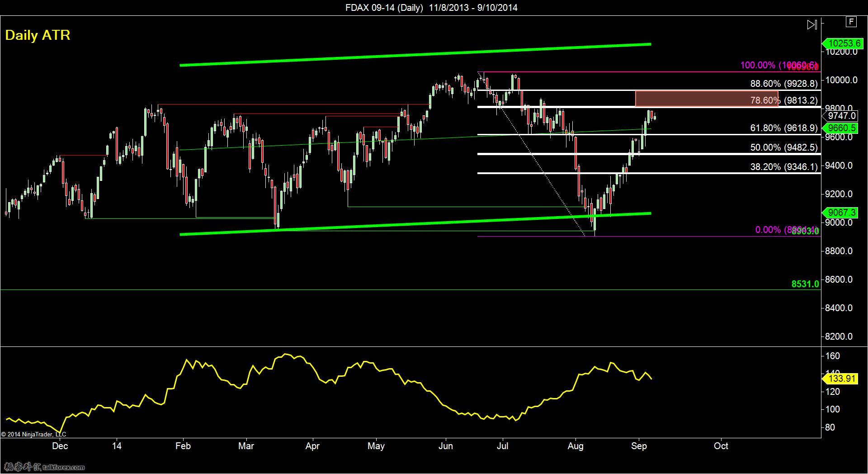This screenshot has height=474, width=868.
Task: Click the May label on time axis
Action: tap(376, 446)
